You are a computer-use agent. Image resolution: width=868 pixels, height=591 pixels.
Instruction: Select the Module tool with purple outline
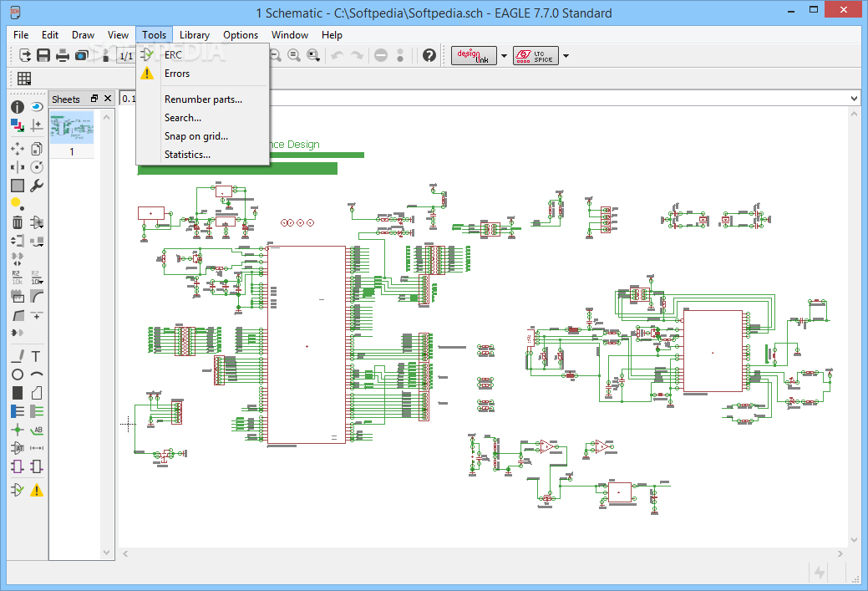(18, 466)
